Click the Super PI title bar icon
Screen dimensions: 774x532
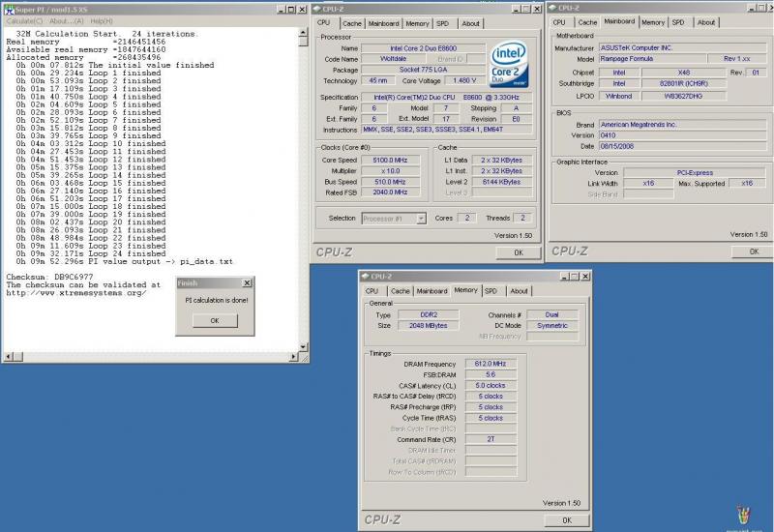click(x=9, y=10)
